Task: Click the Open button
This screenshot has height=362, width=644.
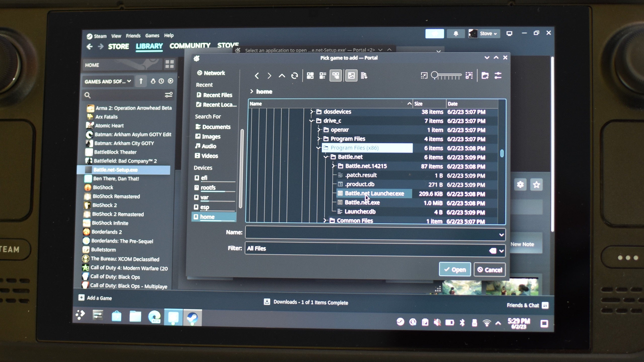Action: click(x=455, y=269)
